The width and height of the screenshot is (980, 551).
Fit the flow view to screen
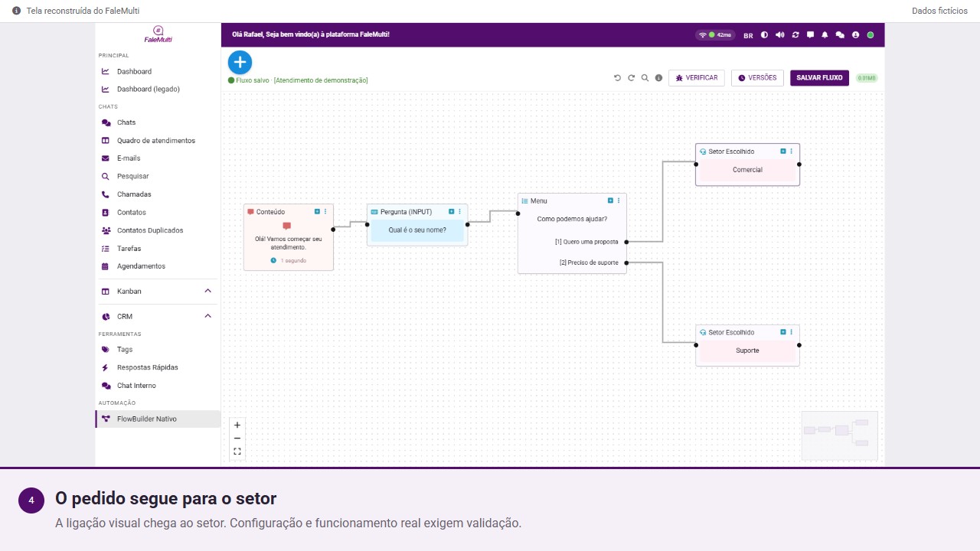[x=237, y=452]
